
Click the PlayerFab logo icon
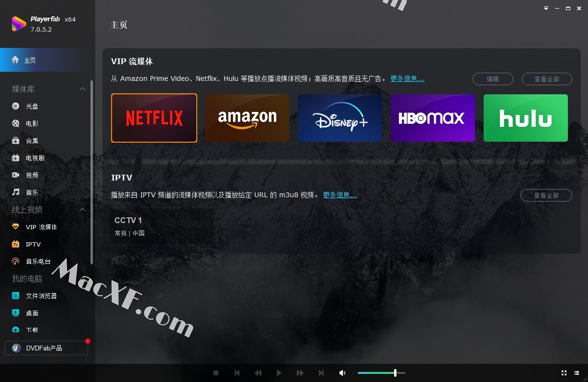tap(19, 24)
